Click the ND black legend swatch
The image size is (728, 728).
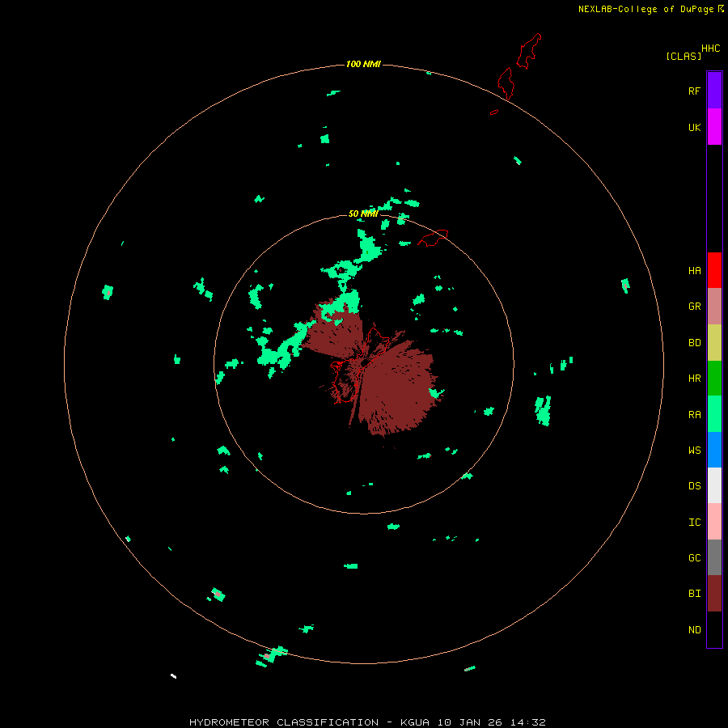[x=714, y=629]
